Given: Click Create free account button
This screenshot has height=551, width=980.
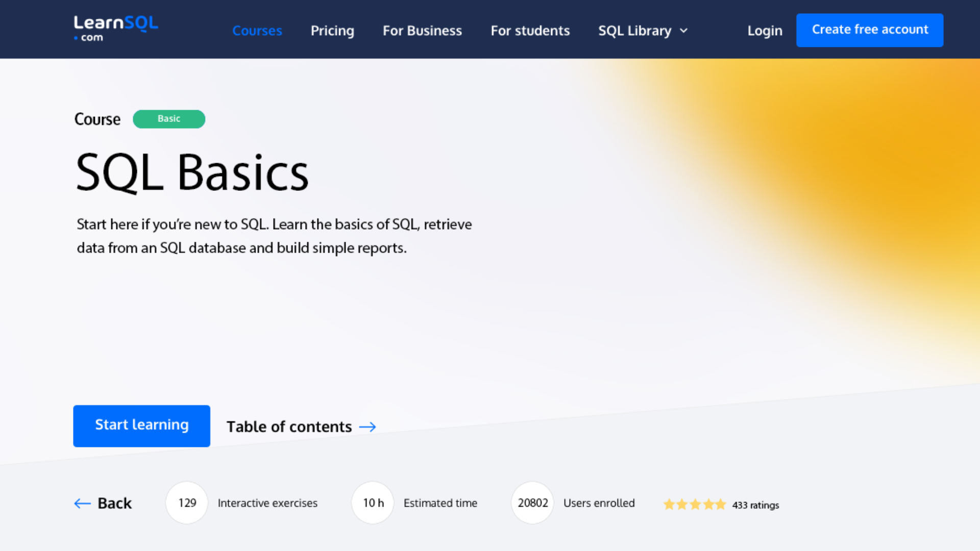Looking at the screenshot, I should click(870, 30).
